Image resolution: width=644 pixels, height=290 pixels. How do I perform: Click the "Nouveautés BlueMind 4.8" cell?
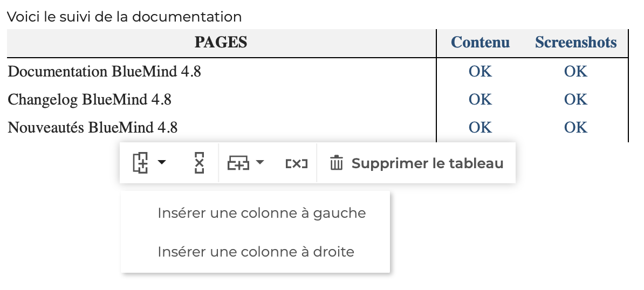click(x=93, y=127)
